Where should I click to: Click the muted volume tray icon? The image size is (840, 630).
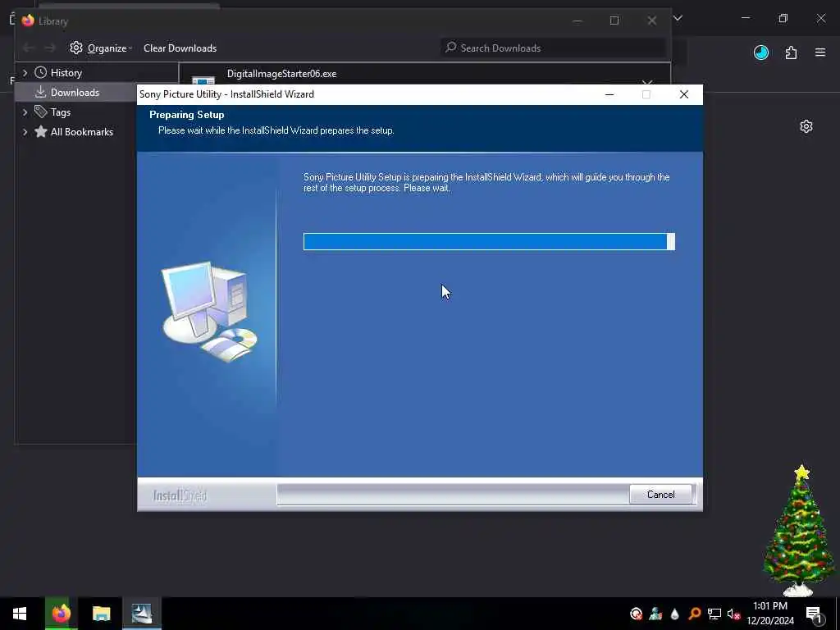pyautogui.click(x=733, y=614)
